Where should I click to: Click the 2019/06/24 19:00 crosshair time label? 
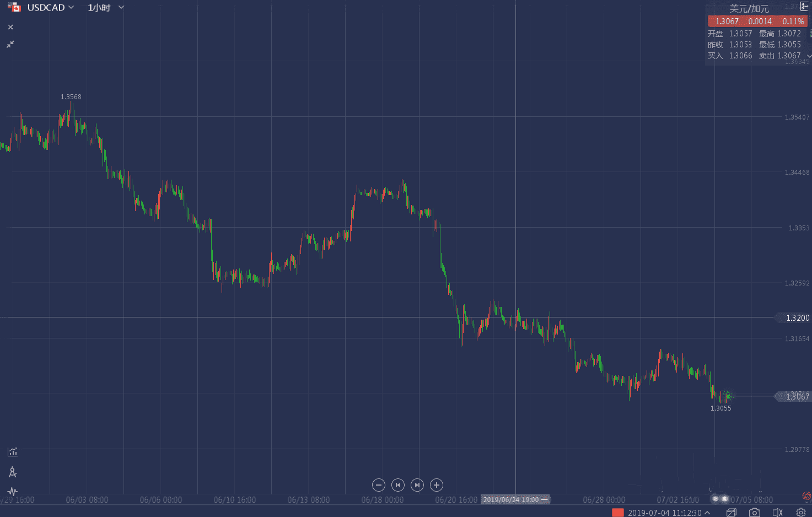click(515, 500)
